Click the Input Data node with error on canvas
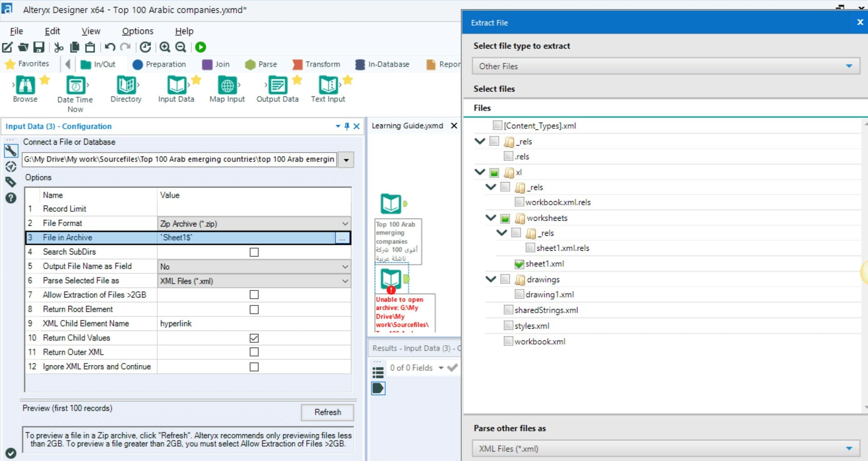 391,280
